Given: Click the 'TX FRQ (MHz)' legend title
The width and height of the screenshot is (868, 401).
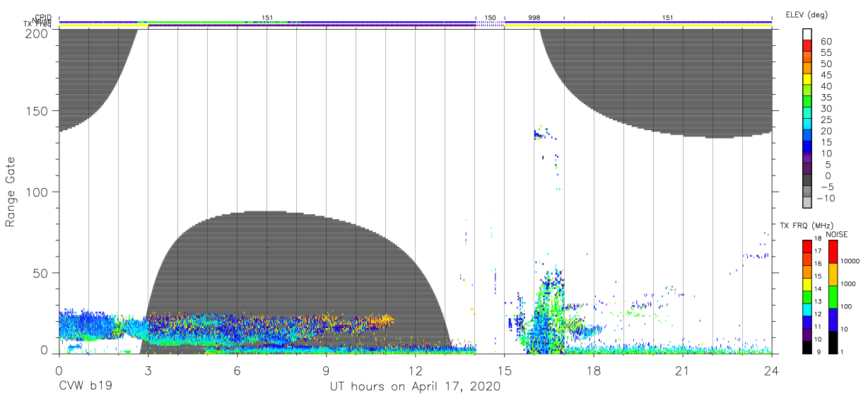Looking at the screenshot, I should pos(805,225).
